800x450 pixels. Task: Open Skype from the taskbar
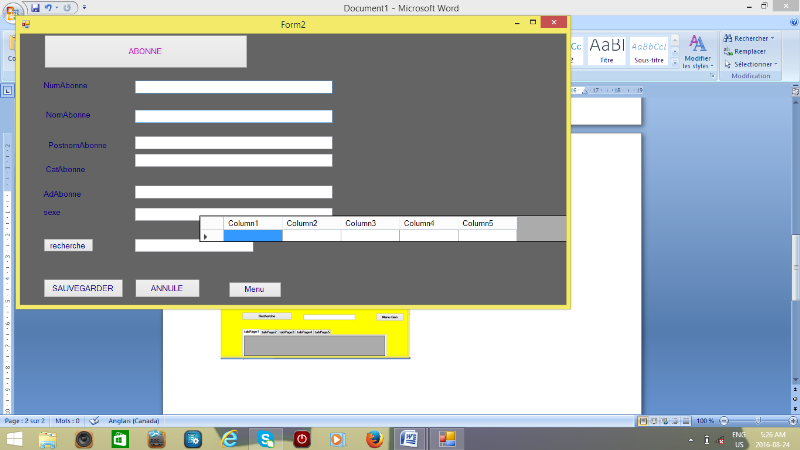pyautogui.click(x=265, y=439)
